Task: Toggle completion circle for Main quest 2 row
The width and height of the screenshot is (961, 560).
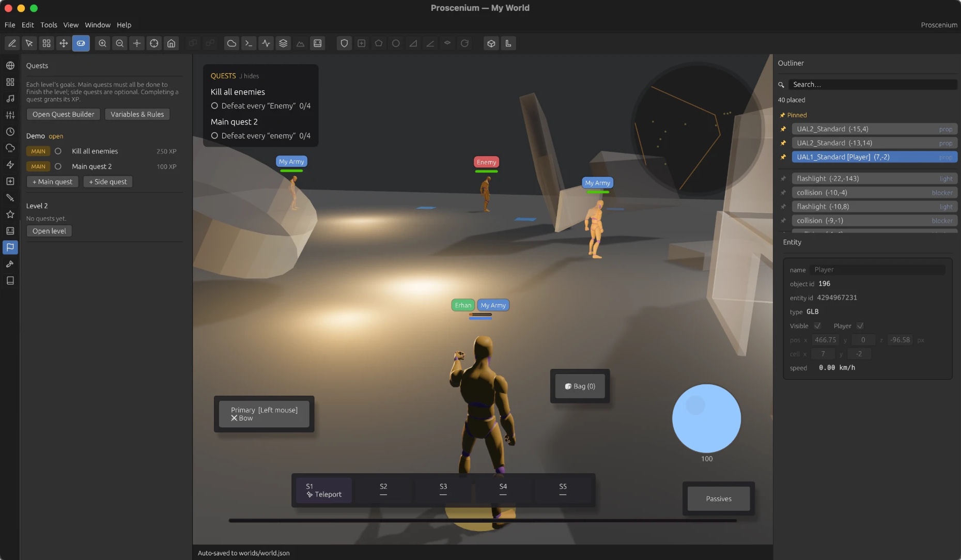Action: pyautogui.click(x=58, y=166)
